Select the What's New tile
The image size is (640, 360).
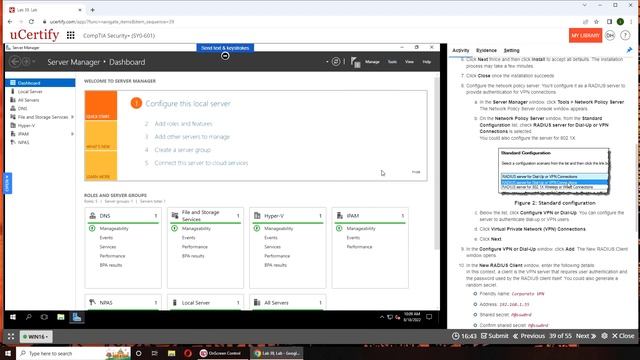(x=101, y=135)
